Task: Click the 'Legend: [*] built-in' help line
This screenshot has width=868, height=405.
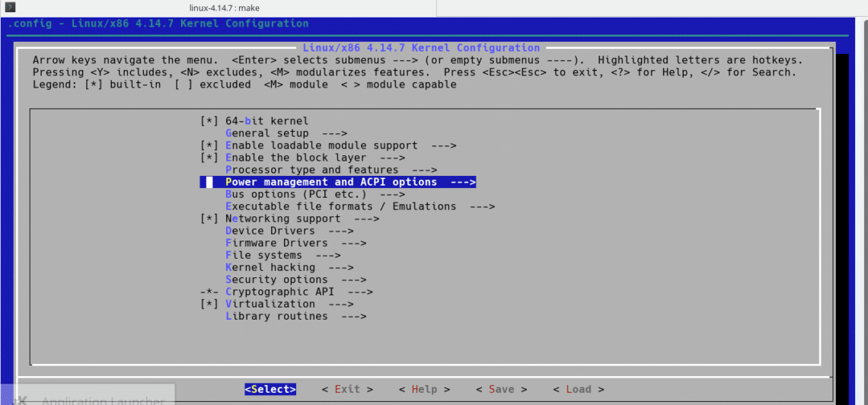Action: (x=244, y=85)
